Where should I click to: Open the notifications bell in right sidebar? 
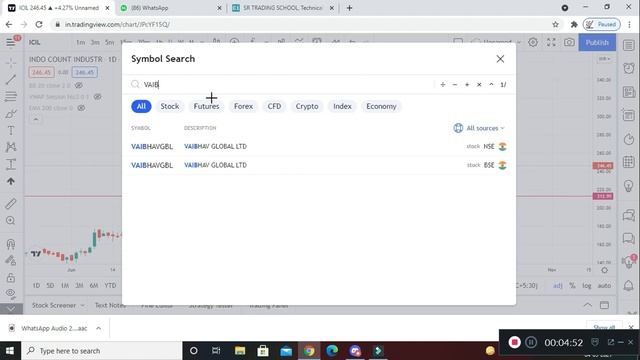[629, 285]
